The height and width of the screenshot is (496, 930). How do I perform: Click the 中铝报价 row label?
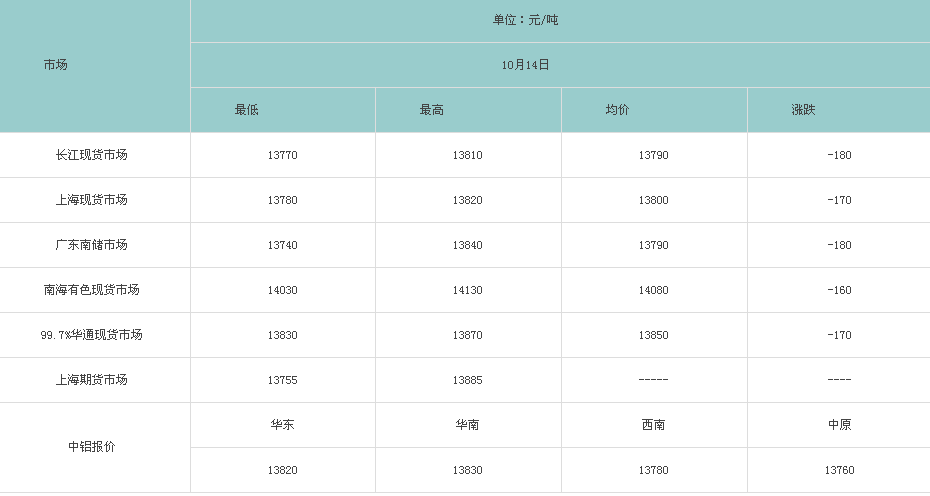pyautogui.click(x=91, y=447)
